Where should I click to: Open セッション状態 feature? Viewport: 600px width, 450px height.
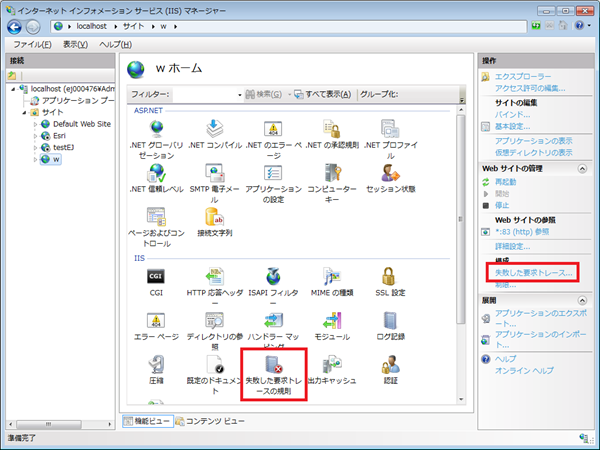coord(390,178)
